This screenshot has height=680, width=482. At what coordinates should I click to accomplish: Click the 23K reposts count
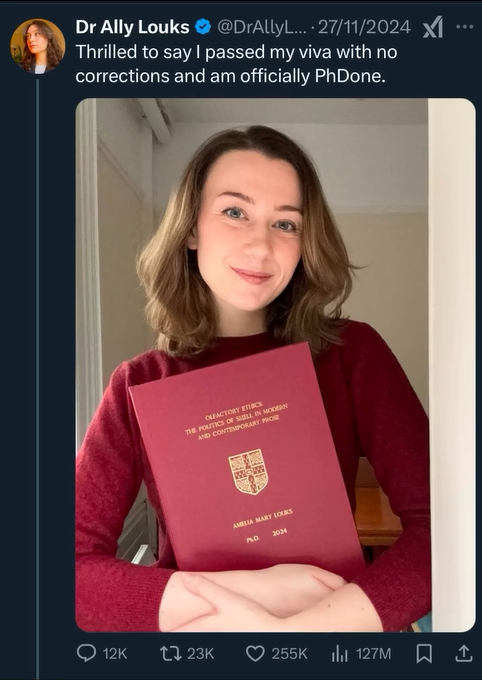[200, 654]
